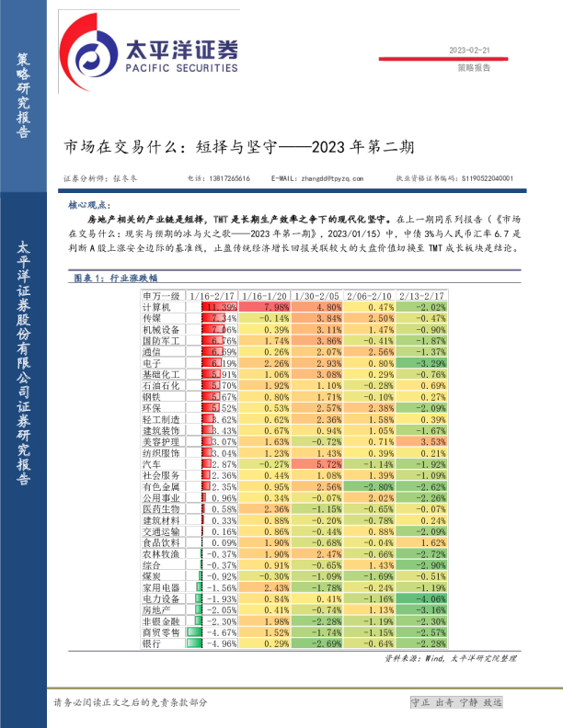This screenshot has height=728, width=563.
Task: Click the email address zhangdd@tpyzq.com
Action: click(x=316, y=178)
